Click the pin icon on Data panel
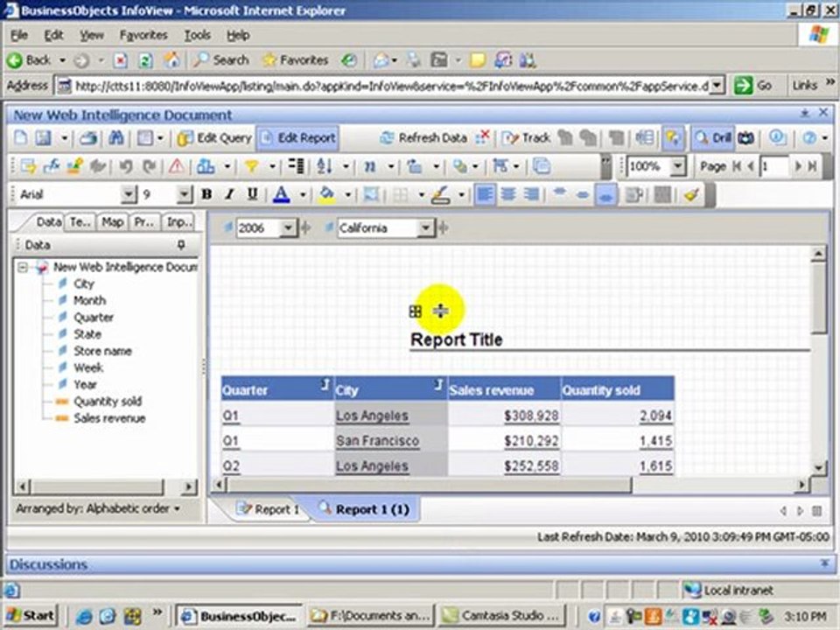Viewport: 840px width, 630px height. [181, 245]
